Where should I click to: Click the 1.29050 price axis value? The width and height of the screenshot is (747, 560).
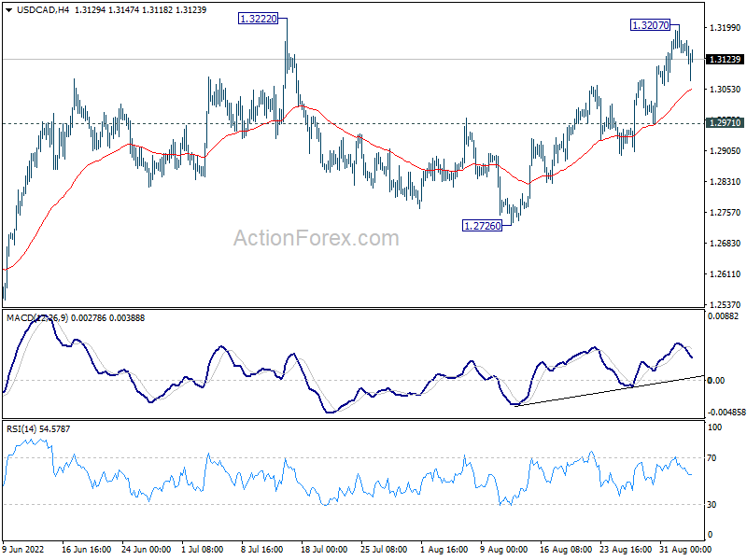click(726, 151)
